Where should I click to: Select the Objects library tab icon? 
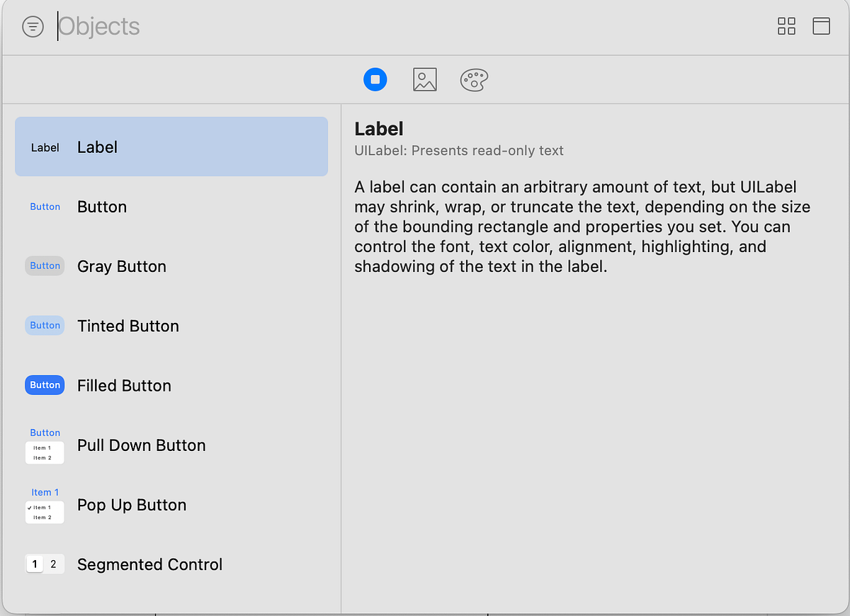[375, 79]
